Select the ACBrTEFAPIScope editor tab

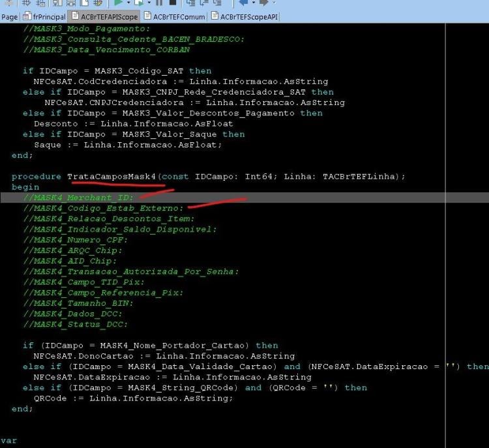pos(105,16)
